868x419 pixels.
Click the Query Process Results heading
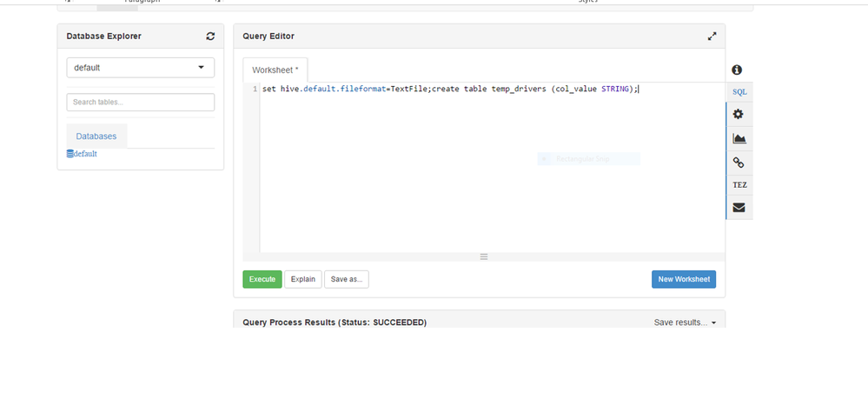coord(335,323)
